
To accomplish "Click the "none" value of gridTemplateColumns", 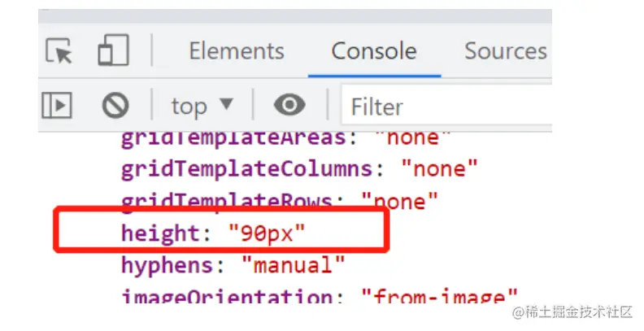I will coord(439,170).
